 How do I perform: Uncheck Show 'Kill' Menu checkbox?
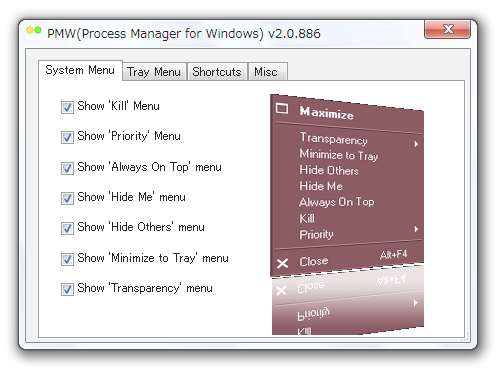(67, 107)
